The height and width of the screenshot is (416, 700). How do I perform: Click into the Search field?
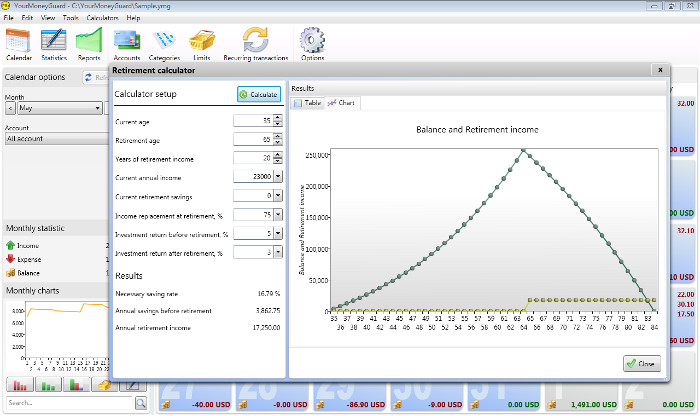click(x=66, y=403)
